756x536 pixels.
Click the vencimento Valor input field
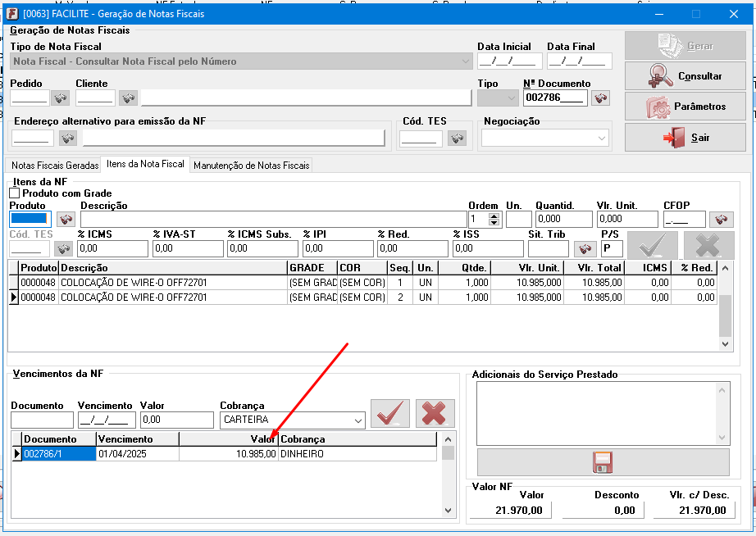point(177,420)
